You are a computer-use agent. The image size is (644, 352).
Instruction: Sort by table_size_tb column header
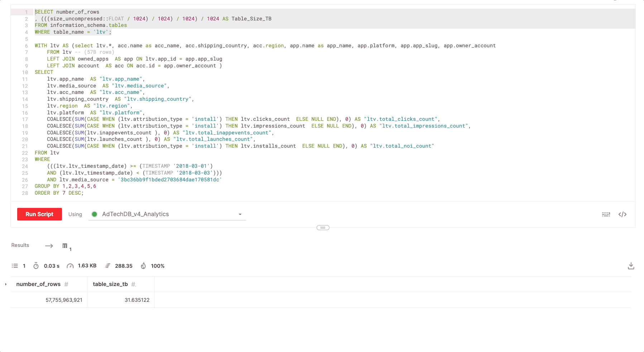pyautogui.click(x=110, y=284)
